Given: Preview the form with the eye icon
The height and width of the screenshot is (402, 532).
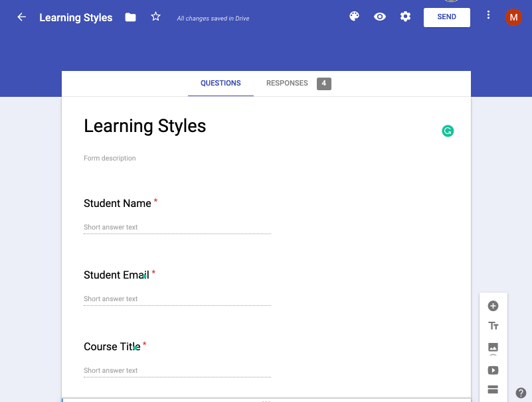Looking at the screenshot, I should [380, 17].
